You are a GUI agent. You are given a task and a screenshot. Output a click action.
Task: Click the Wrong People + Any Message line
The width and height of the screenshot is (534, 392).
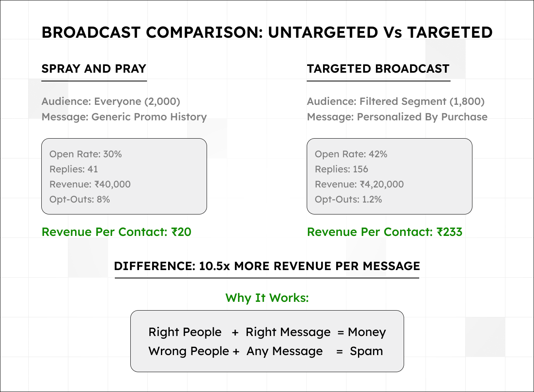tap(265, 351)
